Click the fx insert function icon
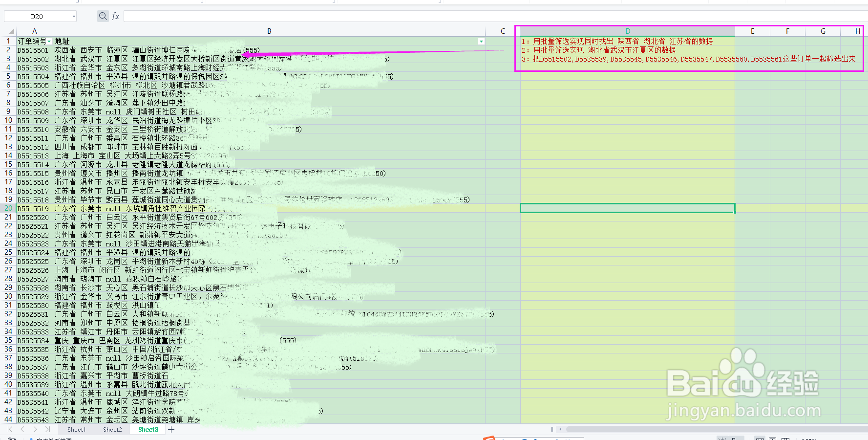868x440 pixels. (x=116, y=16)
